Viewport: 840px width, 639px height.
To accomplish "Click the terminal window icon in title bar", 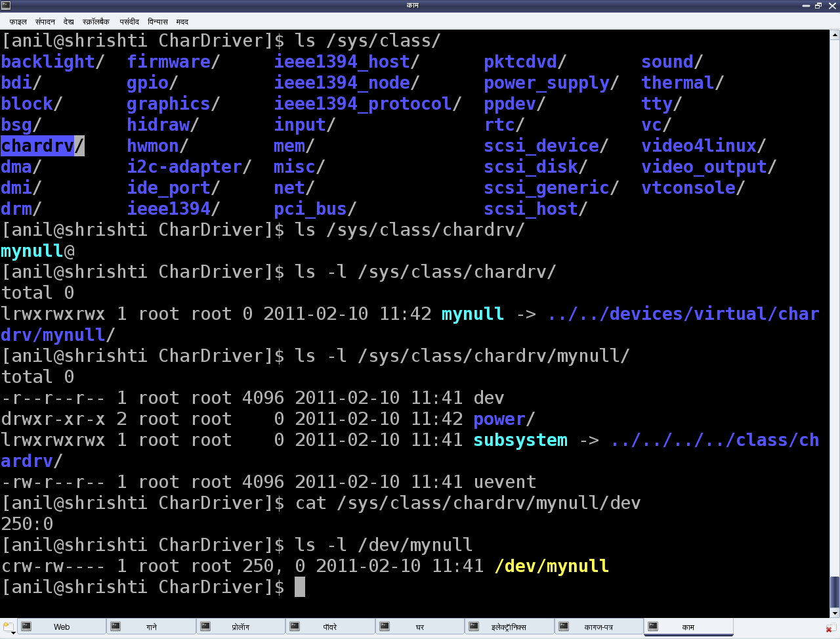I will coord(6,5).
